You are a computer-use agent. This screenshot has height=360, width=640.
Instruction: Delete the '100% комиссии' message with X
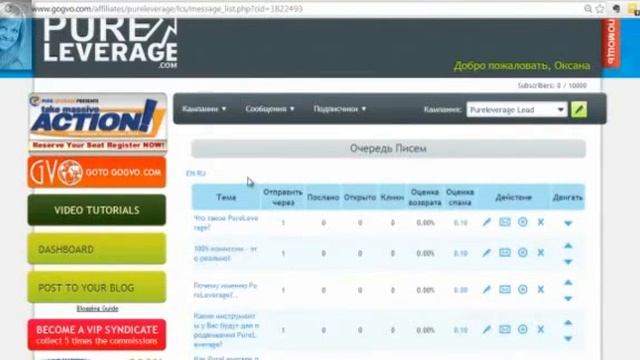541,253
